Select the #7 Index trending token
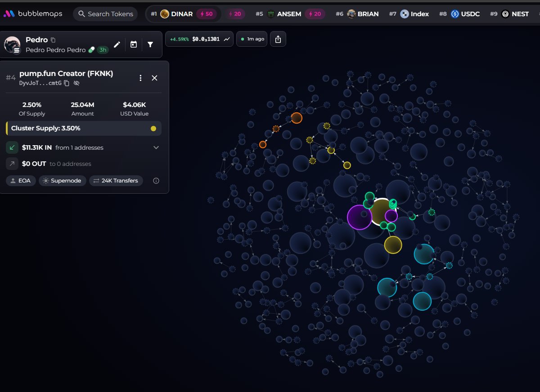Image resolution: width=540 pixels, height=392 pixels. pos(409,14)
